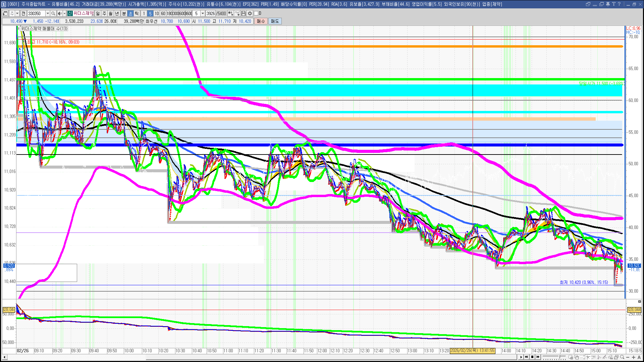Expand the stock code 330350 dropdown
The width and height of the screenshot is (644, 362).
(48, 13)
